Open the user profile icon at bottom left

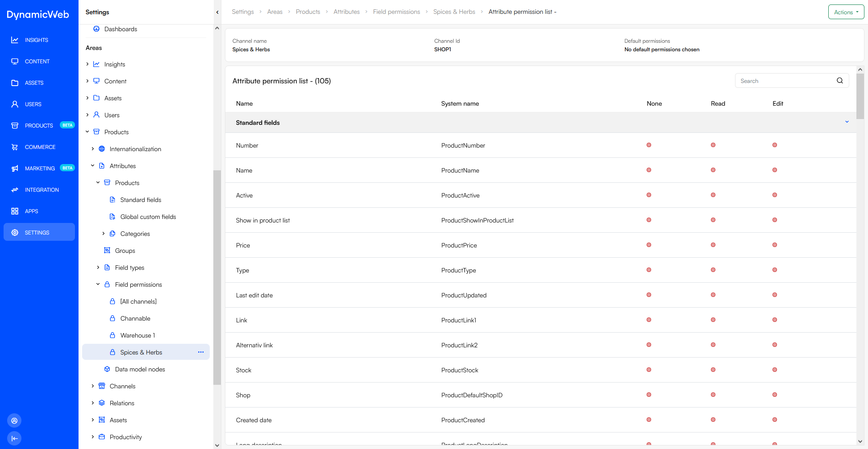pos(14,420)
